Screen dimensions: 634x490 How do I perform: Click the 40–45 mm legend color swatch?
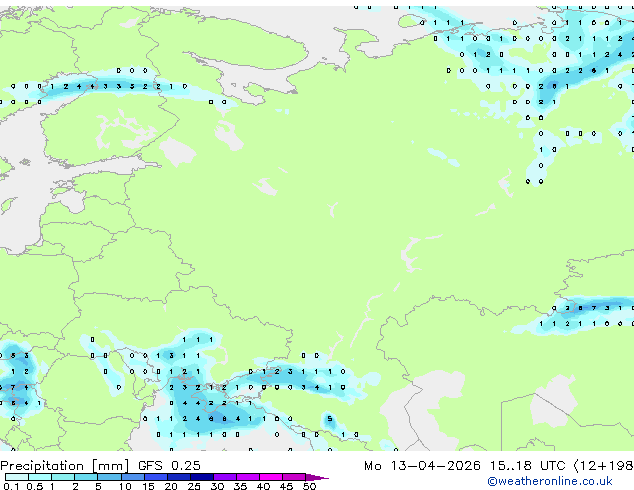click(271, 477)
